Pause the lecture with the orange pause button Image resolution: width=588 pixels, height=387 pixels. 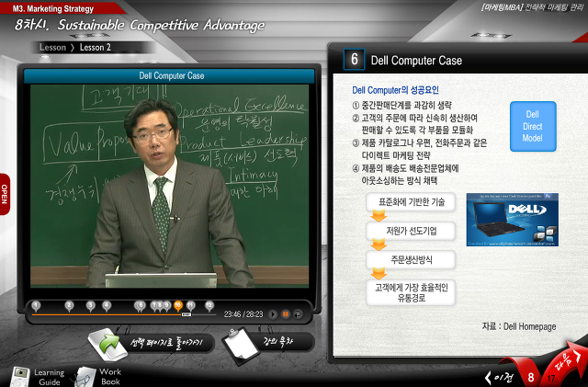coord(286,314)
